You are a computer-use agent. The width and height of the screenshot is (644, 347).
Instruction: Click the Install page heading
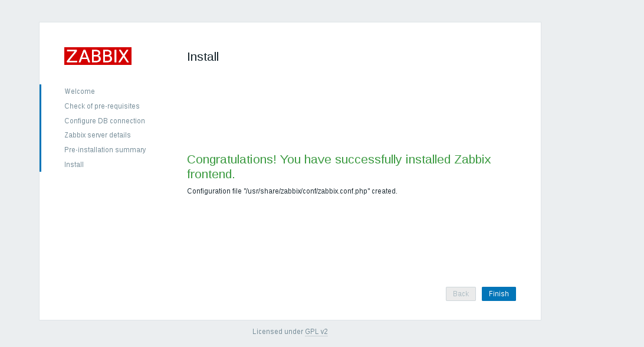click(x=203, y=57)
